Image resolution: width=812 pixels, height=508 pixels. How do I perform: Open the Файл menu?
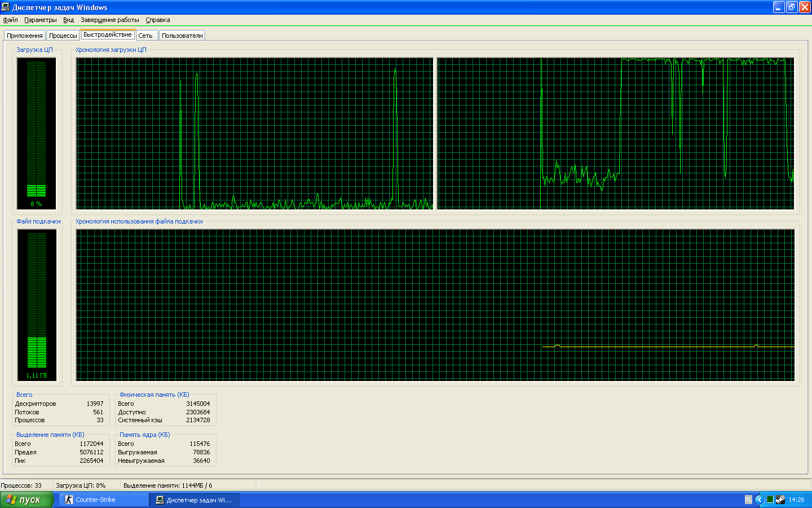pyautogui.click(x=10, y=20)
